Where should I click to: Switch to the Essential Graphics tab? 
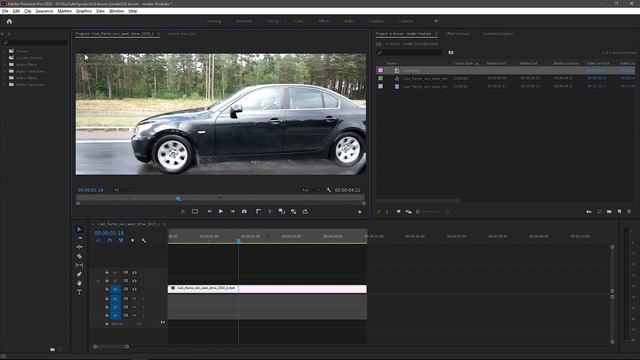point(498,34)
